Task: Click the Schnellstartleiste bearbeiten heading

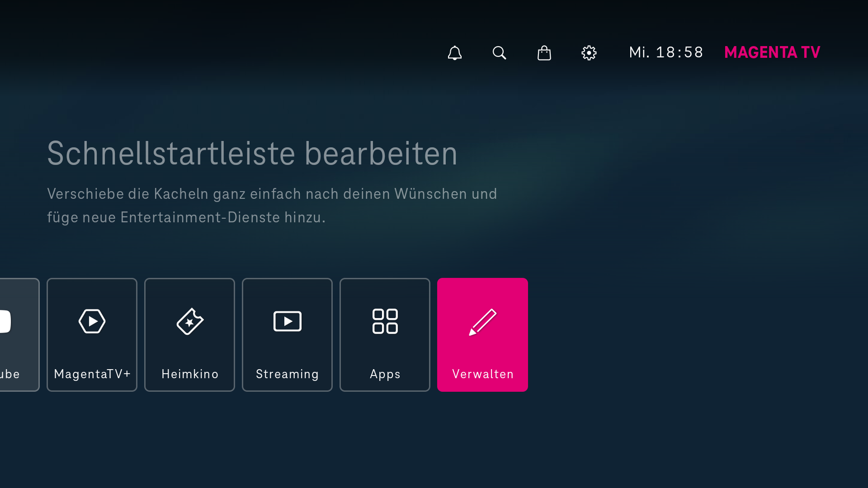Action: point(252,153)
